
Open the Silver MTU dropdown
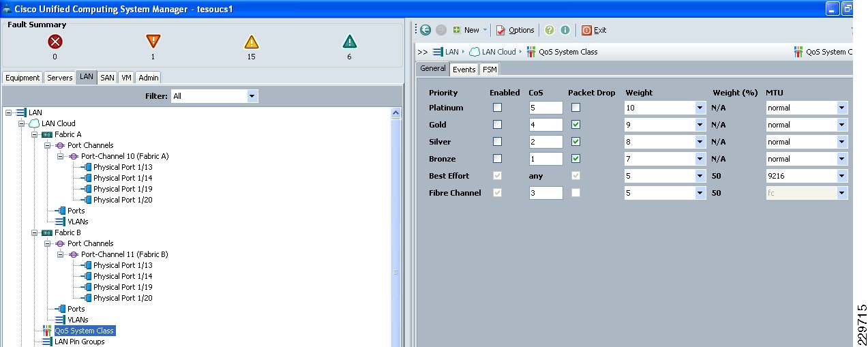[x=842, y=142]
